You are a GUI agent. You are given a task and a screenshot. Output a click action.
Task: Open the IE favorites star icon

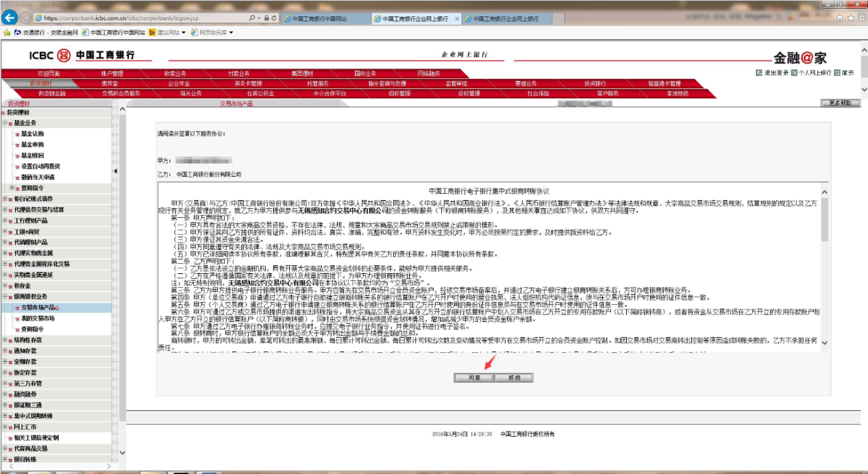850,18
